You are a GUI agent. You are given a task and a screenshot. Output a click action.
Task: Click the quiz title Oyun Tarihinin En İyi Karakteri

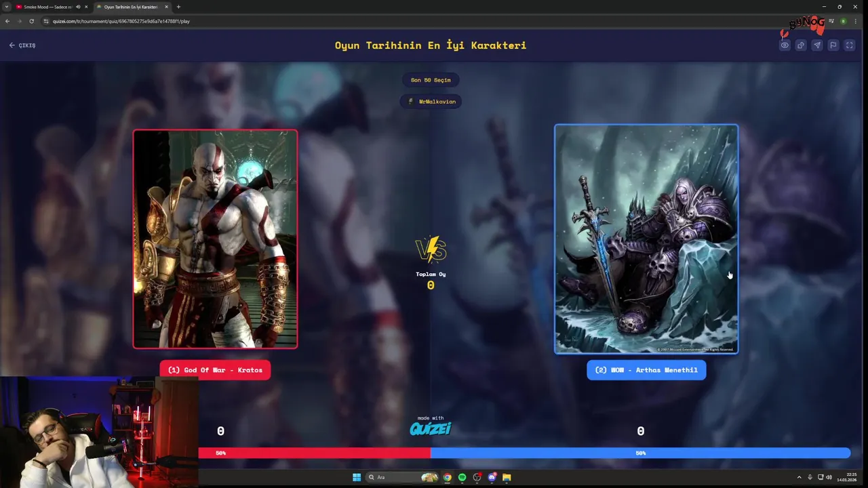[431, 45]
